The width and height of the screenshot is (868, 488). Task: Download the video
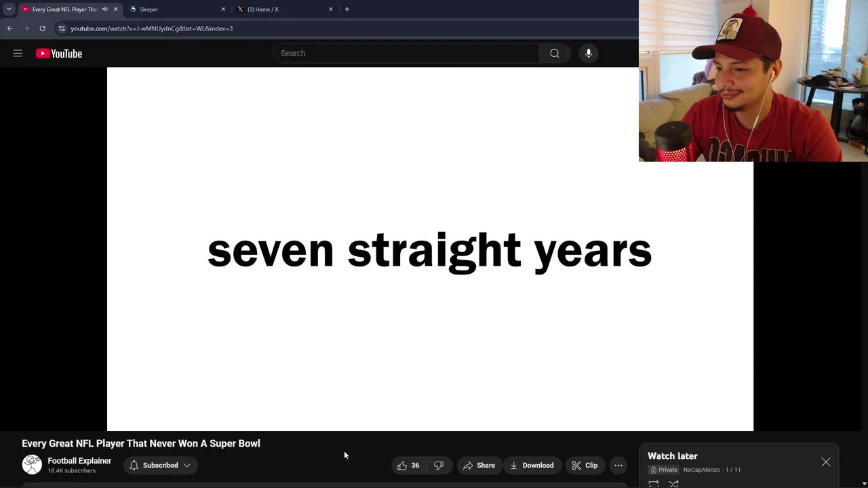point(532,466)
